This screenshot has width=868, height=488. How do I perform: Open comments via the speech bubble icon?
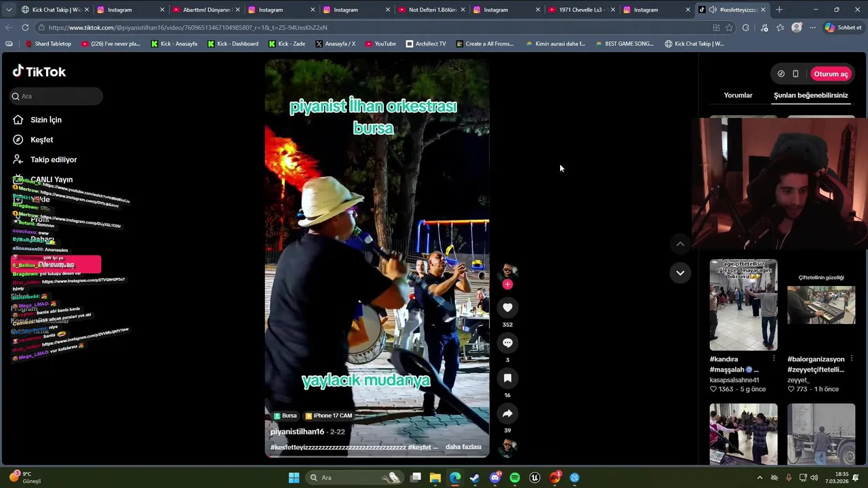coord(507,343)
